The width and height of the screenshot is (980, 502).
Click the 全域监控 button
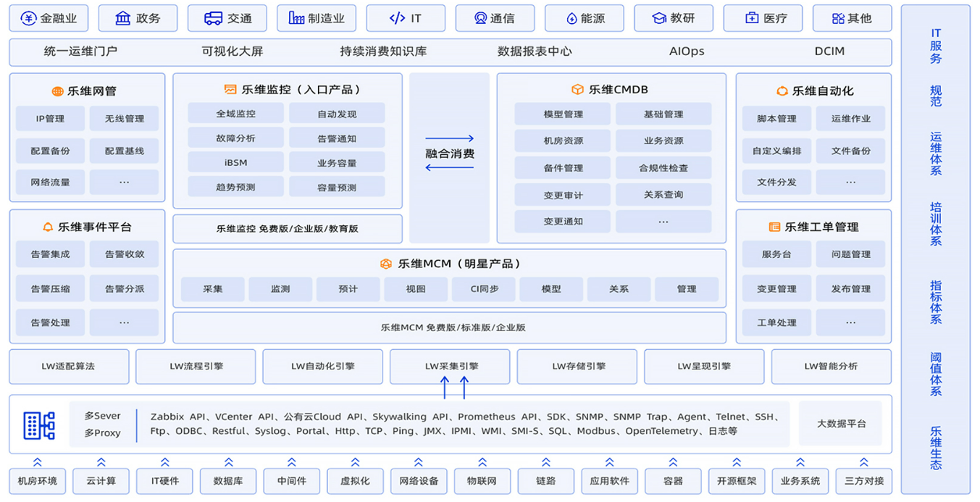(x=235, y=114)
